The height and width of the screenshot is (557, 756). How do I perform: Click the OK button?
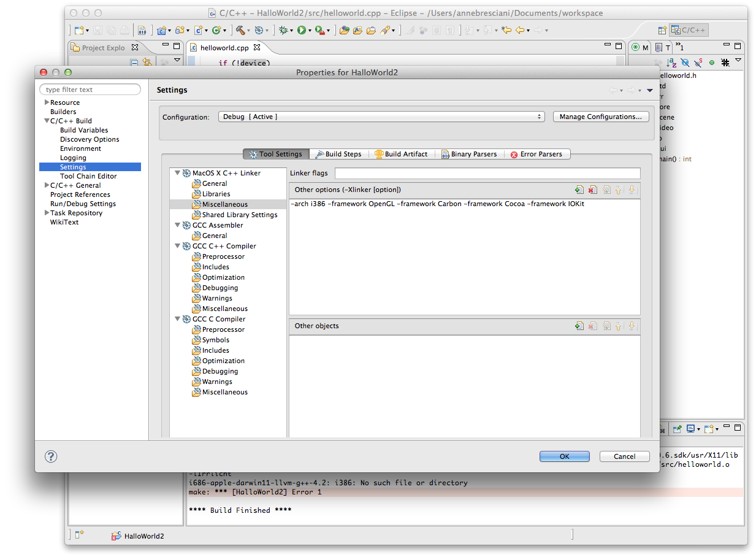[x=565, y=456]
